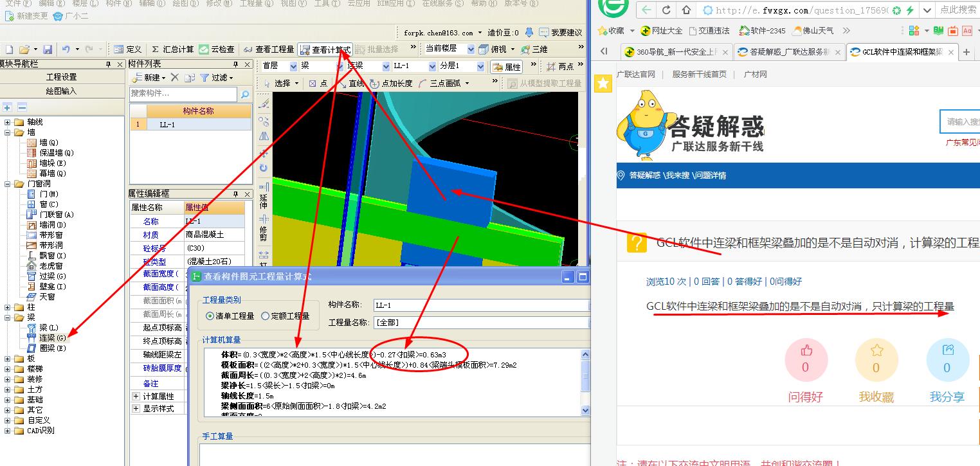Click the 绘图输入 button

tap(62, 91)
